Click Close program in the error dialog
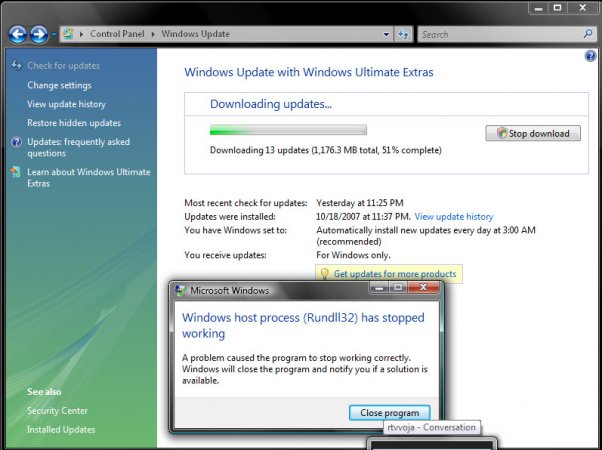This screenshot has width=602, height=450. tap(389, 413)
